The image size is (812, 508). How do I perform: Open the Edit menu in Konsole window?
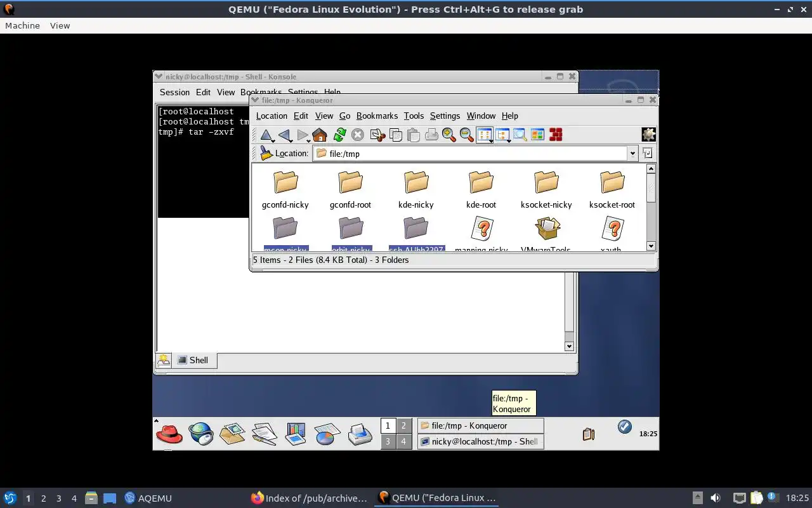coord(203,92)
